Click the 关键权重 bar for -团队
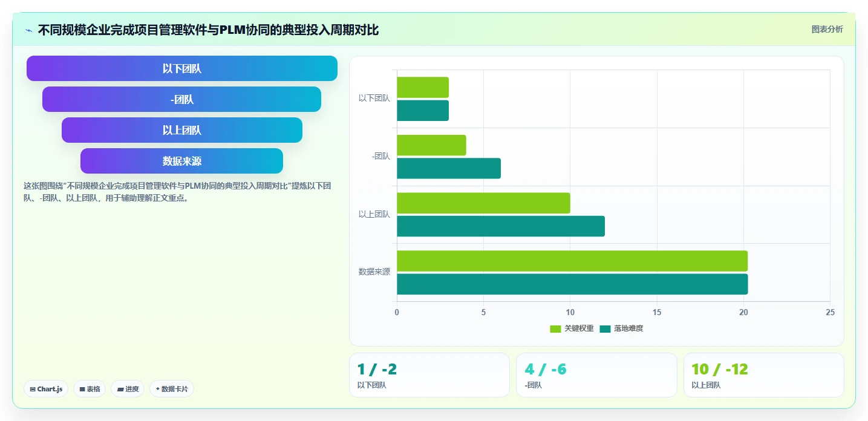 tap(431, 145)
